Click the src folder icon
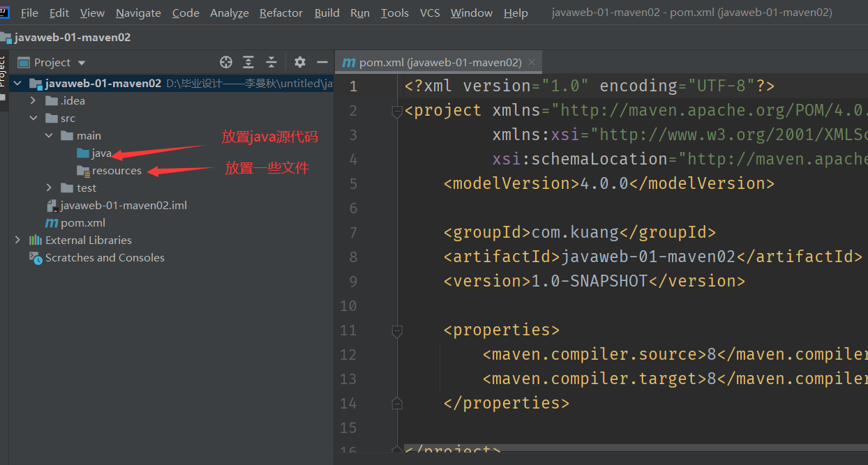 tap(52, 119)
